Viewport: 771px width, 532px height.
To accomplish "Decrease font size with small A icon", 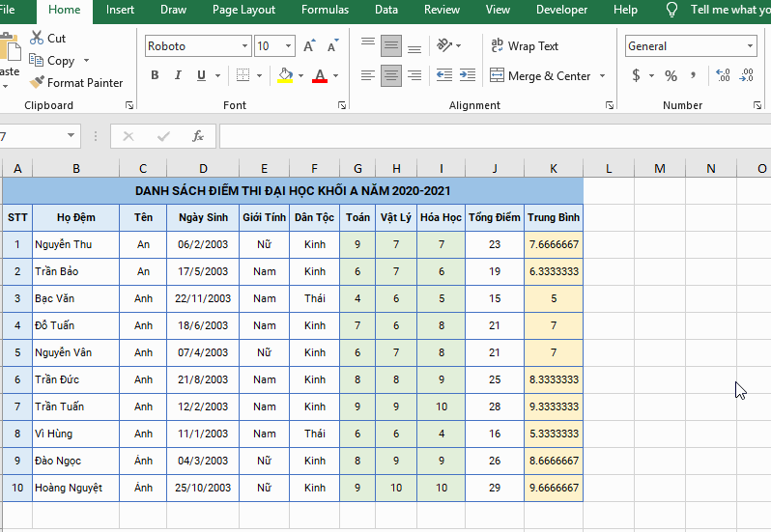I will [x=333, y=45].
